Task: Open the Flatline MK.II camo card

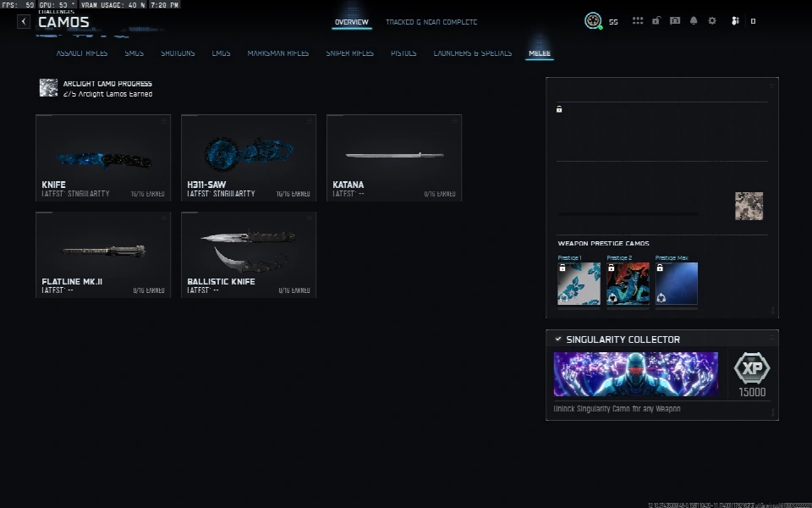Action: pos(103,255)
